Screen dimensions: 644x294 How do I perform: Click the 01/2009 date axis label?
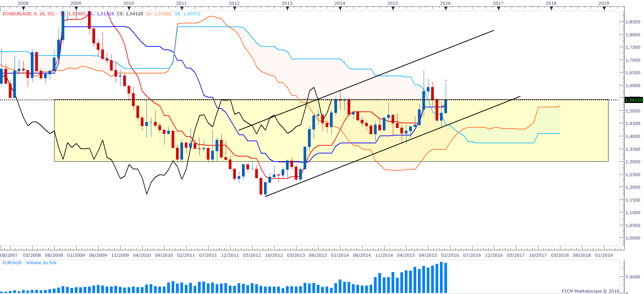click(76, 255)
